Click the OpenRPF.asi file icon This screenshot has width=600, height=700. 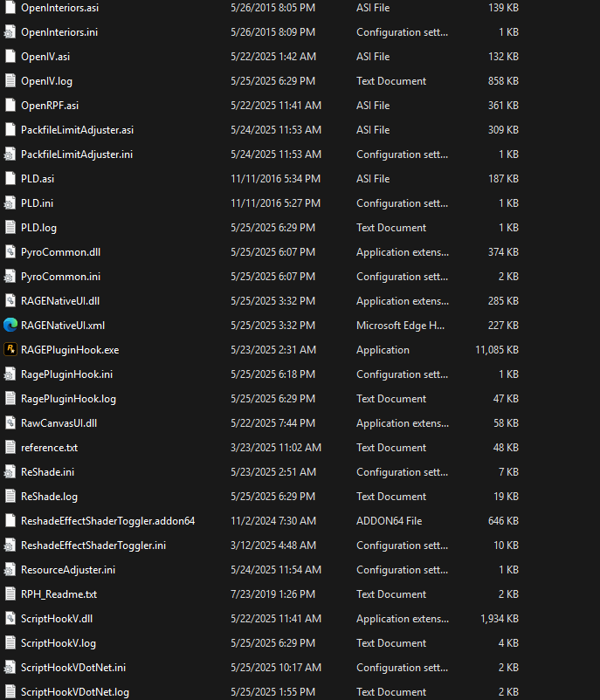click(10, 106)
